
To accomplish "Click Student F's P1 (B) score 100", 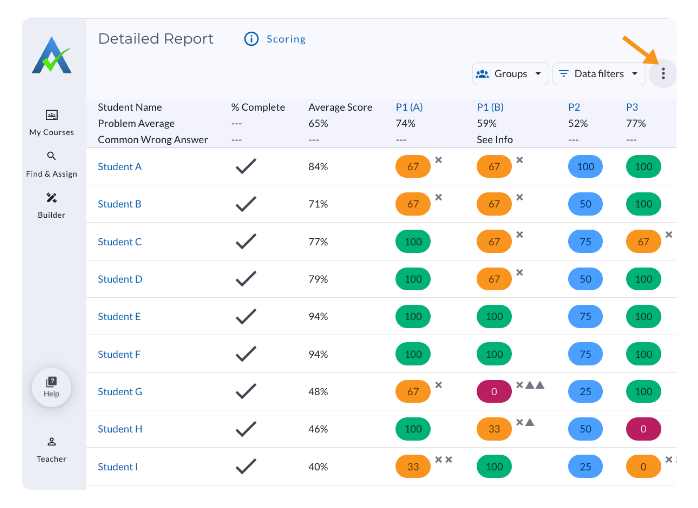I will (494, 354).
